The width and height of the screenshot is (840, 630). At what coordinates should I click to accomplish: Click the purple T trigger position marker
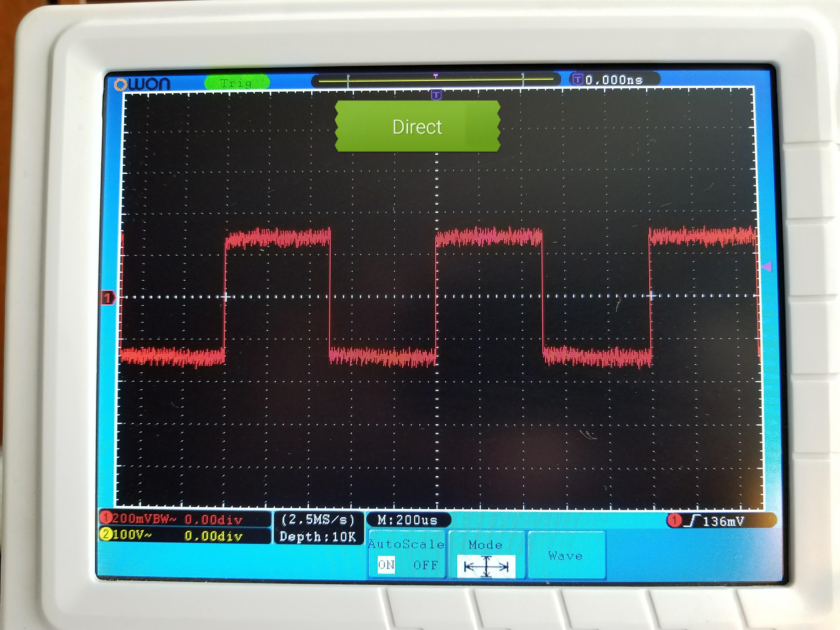click(x=437, y=95)
